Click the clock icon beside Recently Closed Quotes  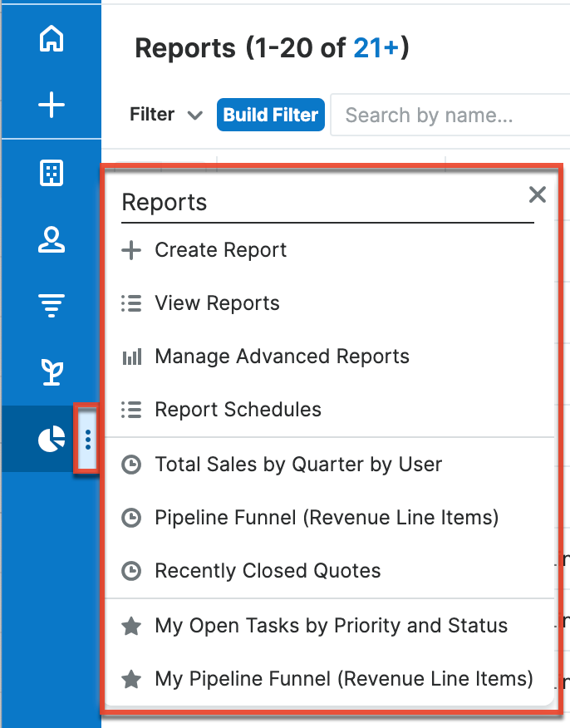(x=131, y=571)
